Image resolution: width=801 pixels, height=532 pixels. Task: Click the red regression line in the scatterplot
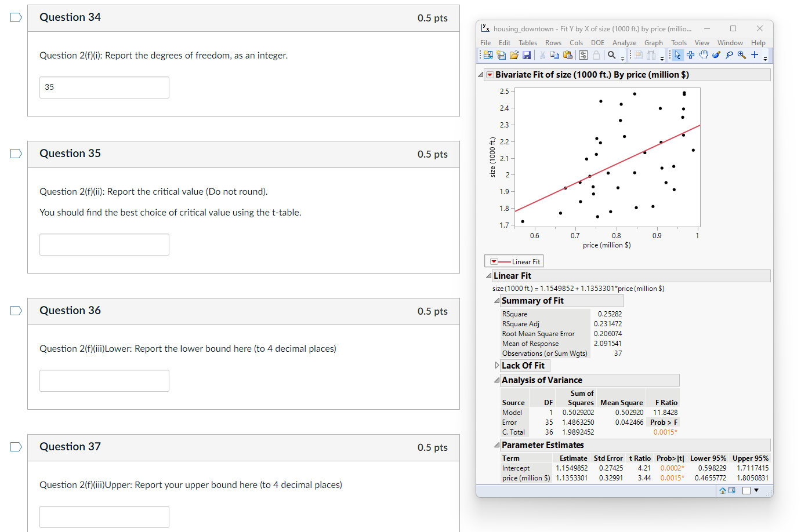pyautogui.click(x=607, y=168)
